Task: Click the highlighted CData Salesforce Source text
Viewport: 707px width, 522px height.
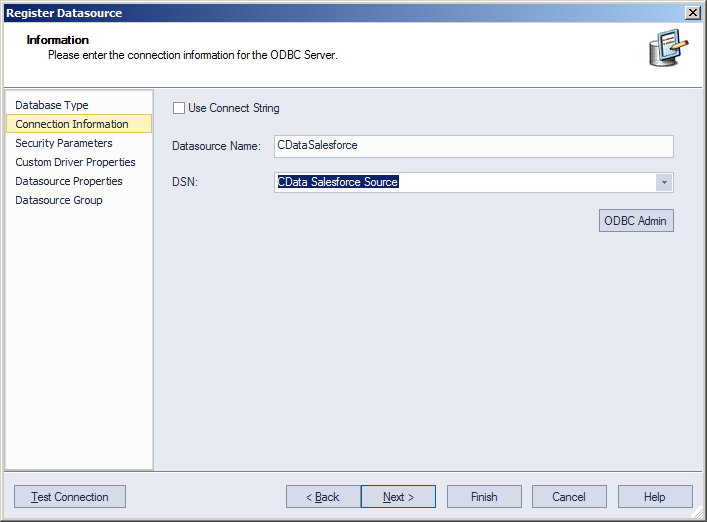Action: [x=338, y=182]
